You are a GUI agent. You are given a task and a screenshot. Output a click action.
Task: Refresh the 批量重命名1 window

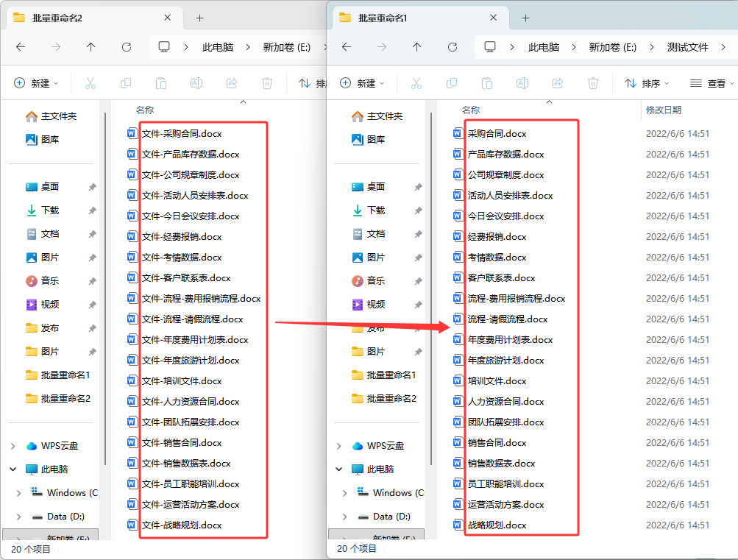click(453, 47)
